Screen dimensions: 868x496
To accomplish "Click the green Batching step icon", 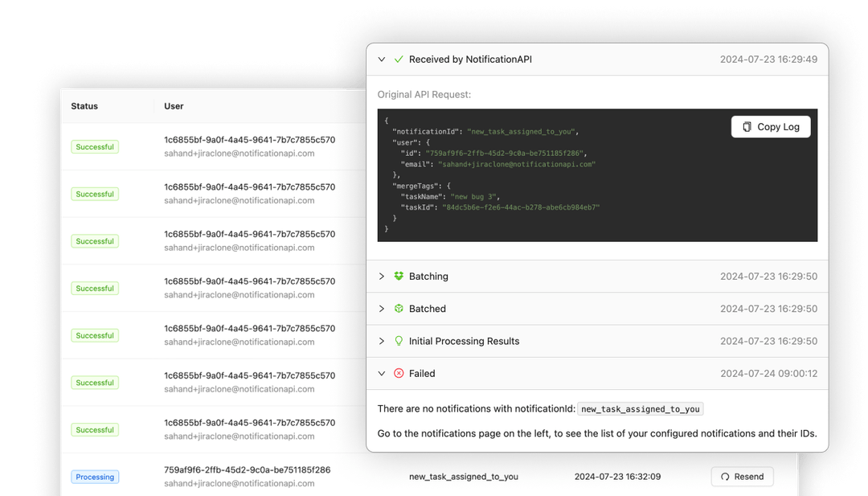I will click(399, 276).
